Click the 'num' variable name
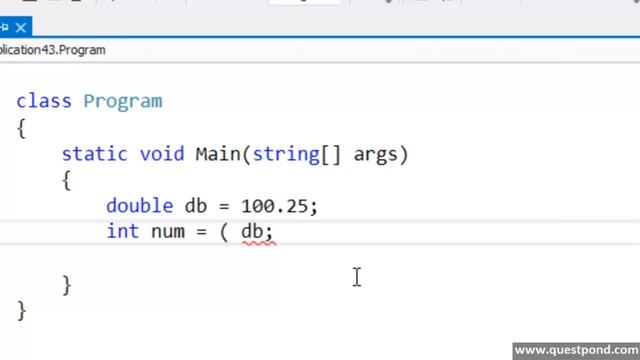Image resolution: width=640 pixels, height=360 pixels. coord(168,232)
